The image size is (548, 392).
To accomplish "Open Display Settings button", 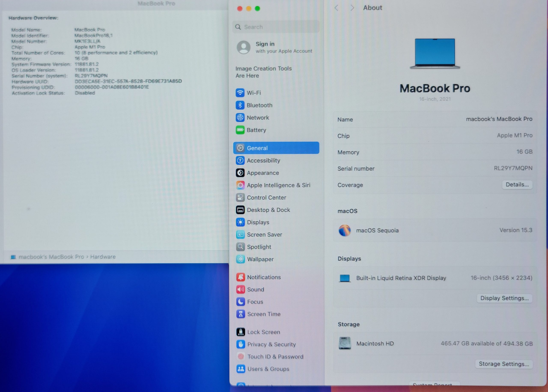I will coord(504,298).
